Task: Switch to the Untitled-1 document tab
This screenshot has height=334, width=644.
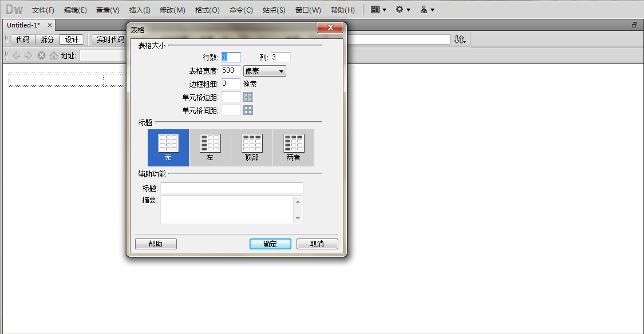Action: click(x=23, y=25)
